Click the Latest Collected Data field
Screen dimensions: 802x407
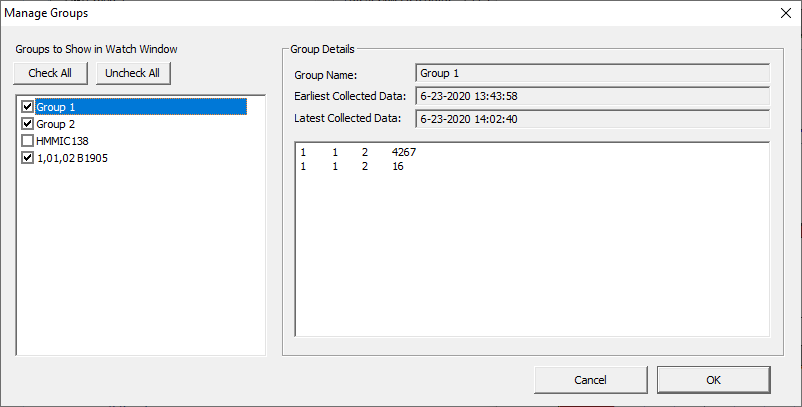[591, 118]
